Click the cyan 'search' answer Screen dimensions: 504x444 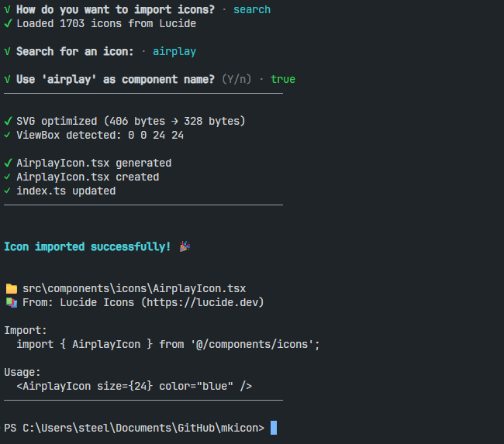252,9
